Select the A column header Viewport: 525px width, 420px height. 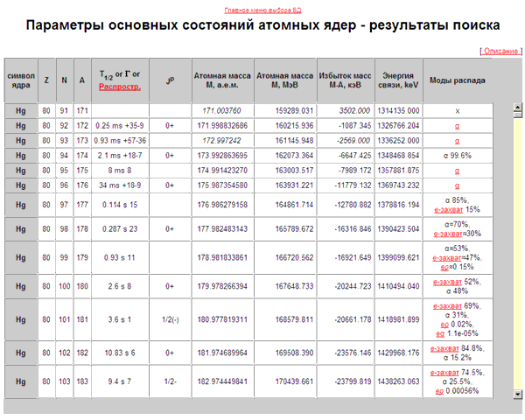tap(82, 80)
